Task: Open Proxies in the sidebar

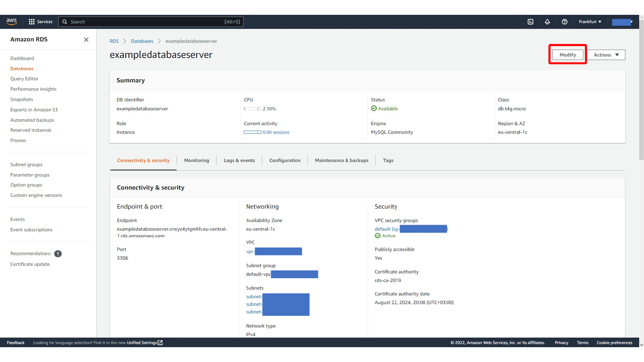Action: pyautogui.click(x=18, y=140)
